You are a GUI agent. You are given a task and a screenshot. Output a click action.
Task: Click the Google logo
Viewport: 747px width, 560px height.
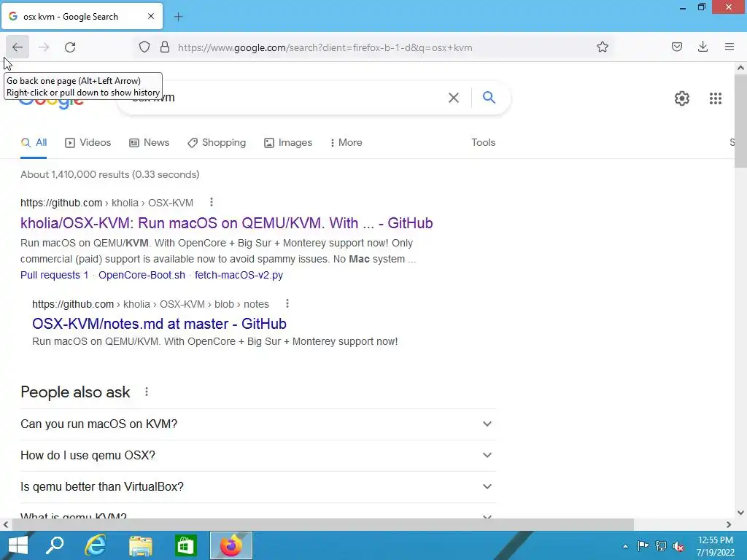click(51, 102)
